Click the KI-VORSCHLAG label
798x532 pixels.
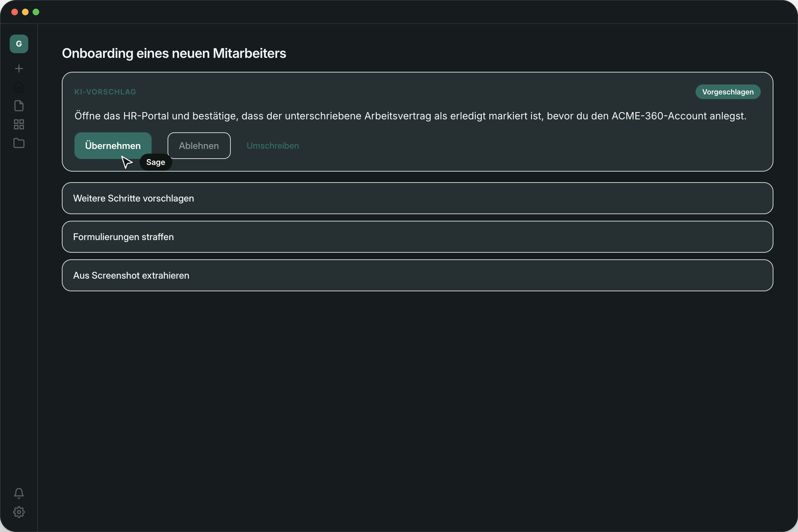pyautogui.click(x=105, y=92)
